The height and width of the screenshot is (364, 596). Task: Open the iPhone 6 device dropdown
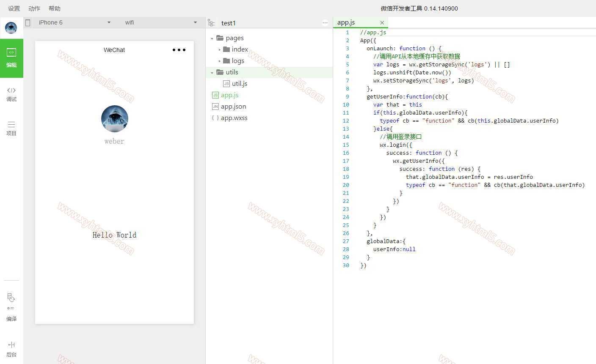click(74, 22)
